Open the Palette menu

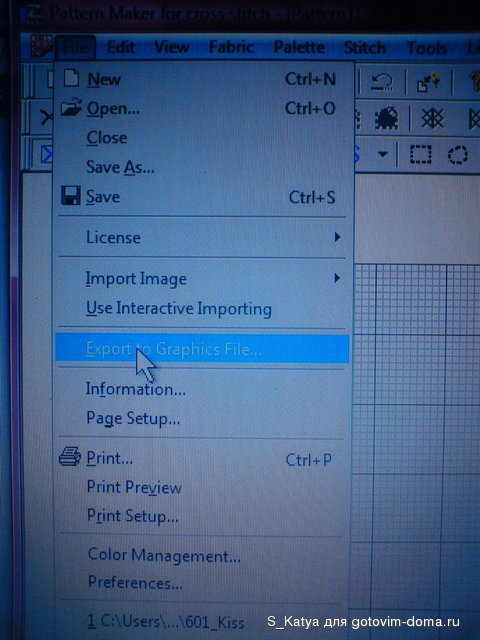[299, 47]
